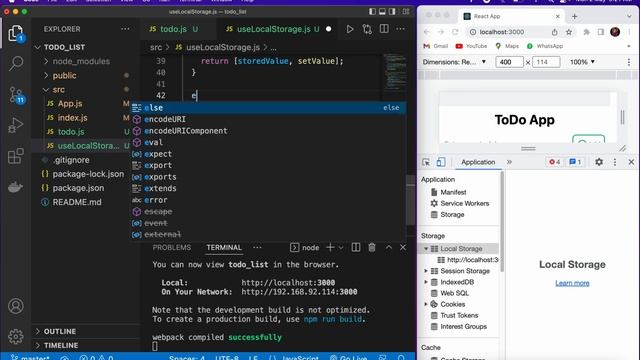This screenshot has height=360, width=640.
Task: Open a new browser tab
Action: click(x=574, y=16)
